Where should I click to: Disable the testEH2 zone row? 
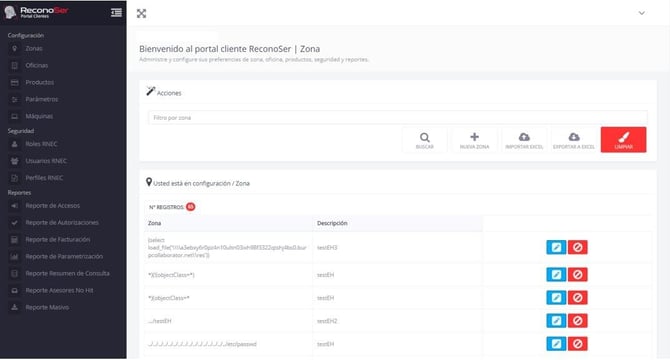point(578,321)
